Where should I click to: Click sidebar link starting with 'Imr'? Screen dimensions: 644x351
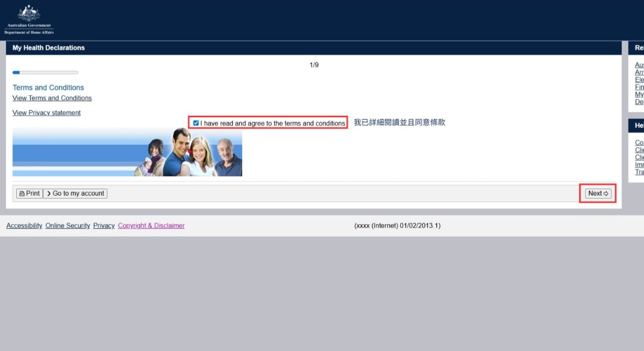click(640, 165)
